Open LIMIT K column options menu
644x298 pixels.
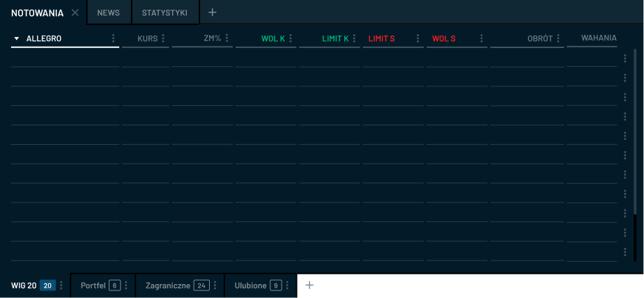coord(354,38)
